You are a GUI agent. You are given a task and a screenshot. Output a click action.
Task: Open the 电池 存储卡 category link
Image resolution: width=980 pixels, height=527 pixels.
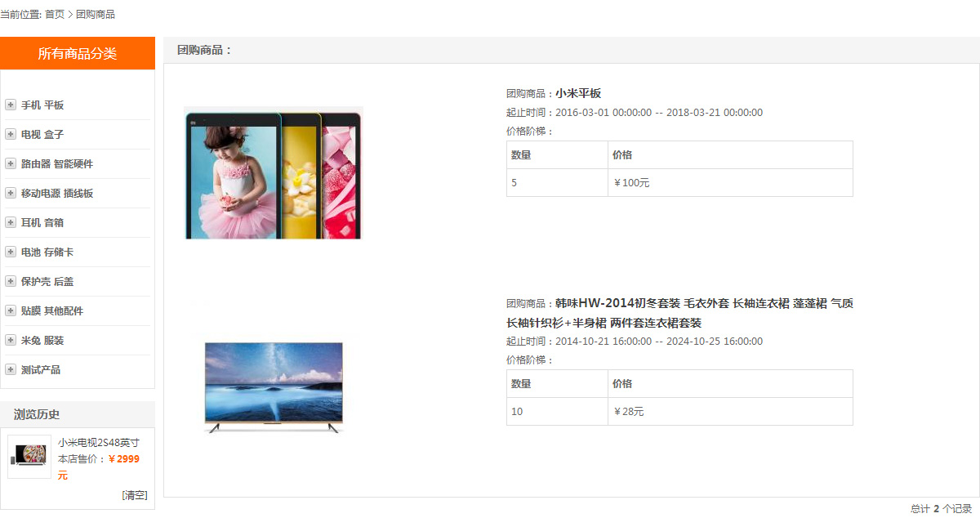[47, 252]
